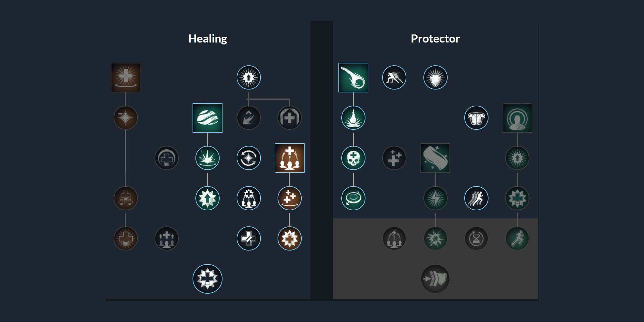Select the comet orb skill in Protector
The width and height of the screenshot is (644, 322).
tap(353, 78)
